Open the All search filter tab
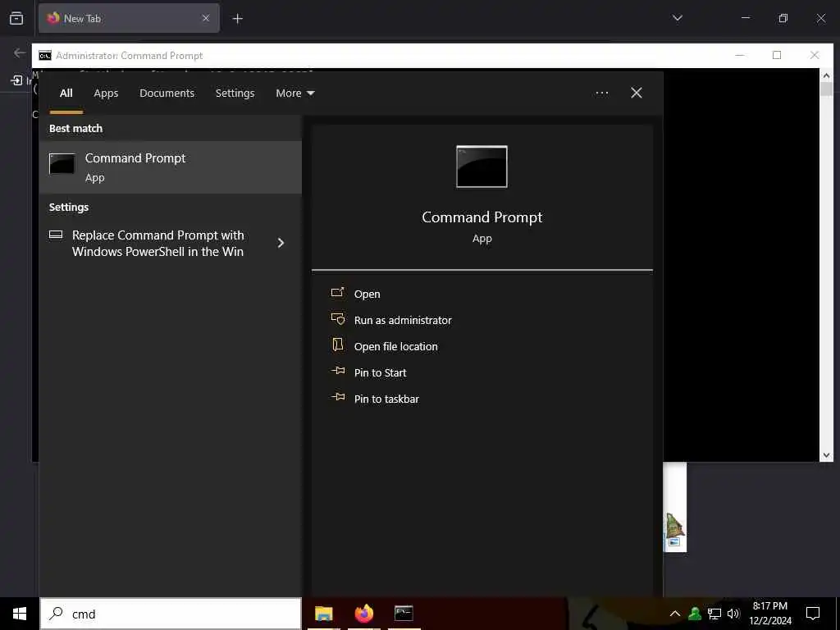Image resolution: width=840 pixels, height=630 pixels. [x=66, y=94]
